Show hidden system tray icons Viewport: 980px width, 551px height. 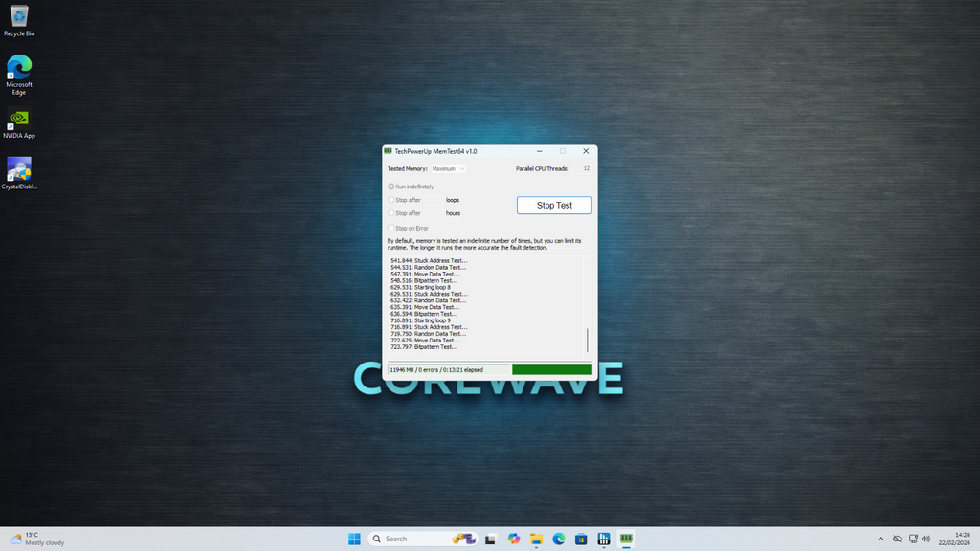pyautogui.click(x=880, y=539)
